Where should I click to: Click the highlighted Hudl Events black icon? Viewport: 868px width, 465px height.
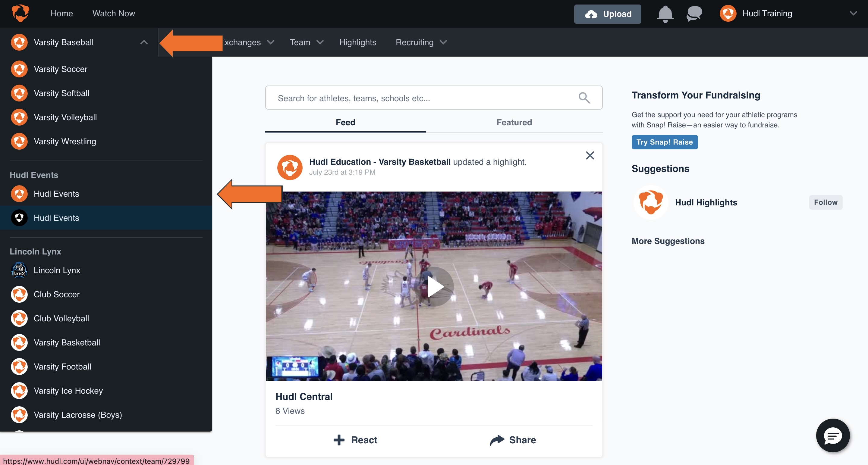(x=19, y=218)
